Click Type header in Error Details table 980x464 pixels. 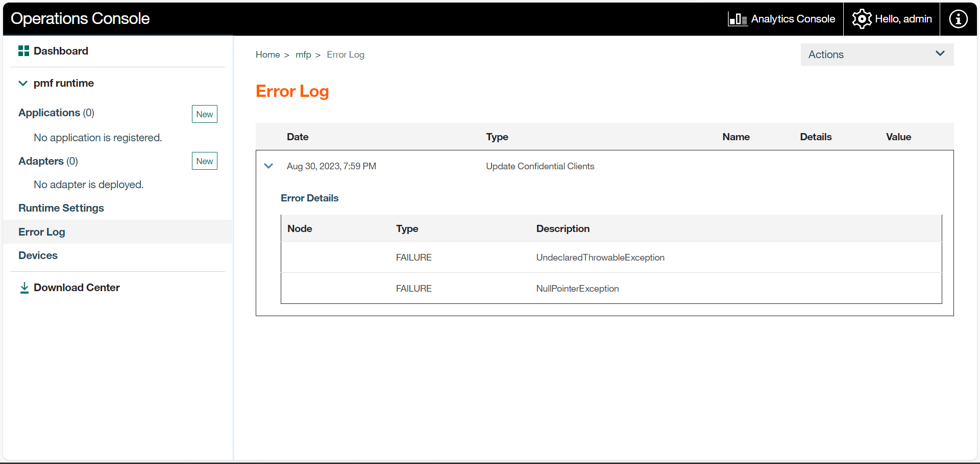407,228
